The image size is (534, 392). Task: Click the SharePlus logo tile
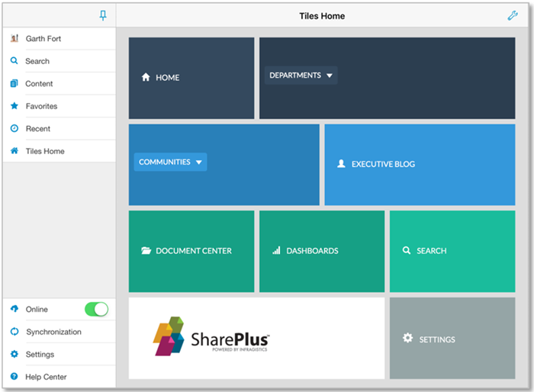[256, 338]
